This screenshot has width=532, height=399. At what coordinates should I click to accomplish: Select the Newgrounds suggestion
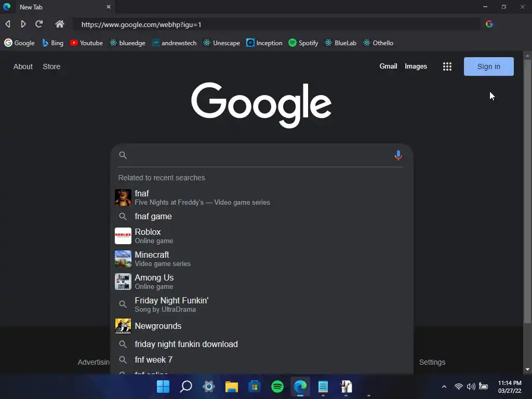[x=262, y=326]
